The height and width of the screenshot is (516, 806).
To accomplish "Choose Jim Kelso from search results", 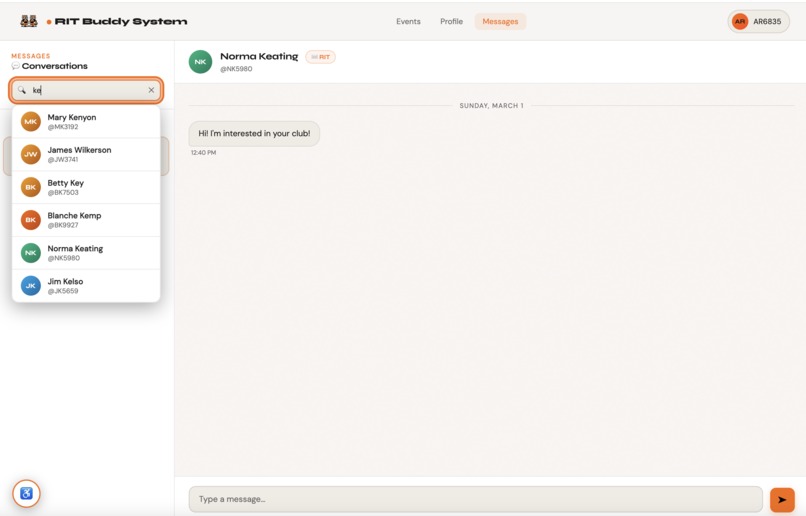I will (86, 286).
